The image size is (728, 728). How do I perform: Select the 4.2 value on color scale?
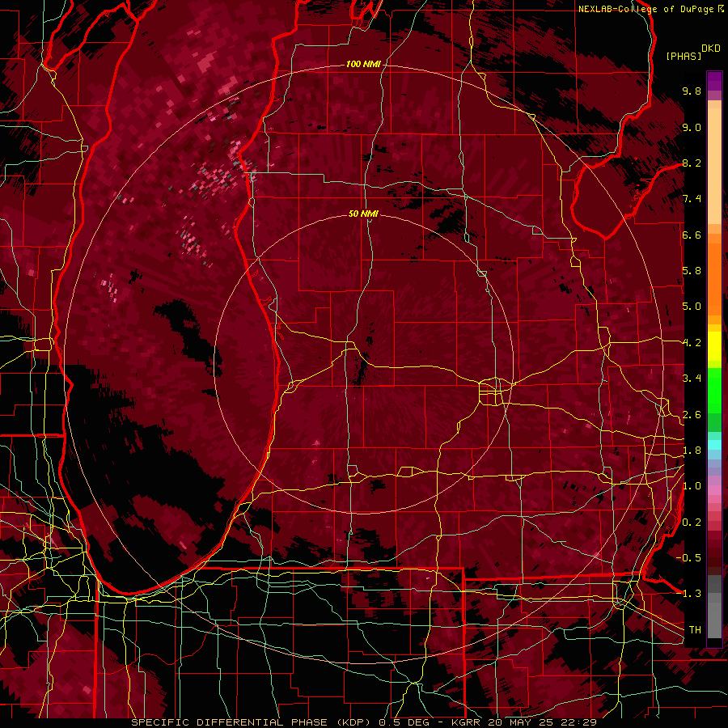pos(692,343)
